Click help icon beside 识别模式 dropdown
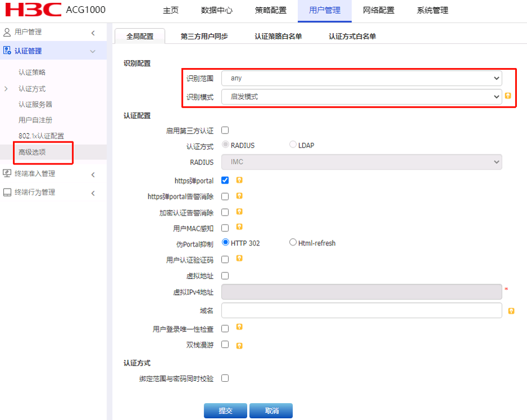Viewport: 527px width, 420px height. (508, 96)
